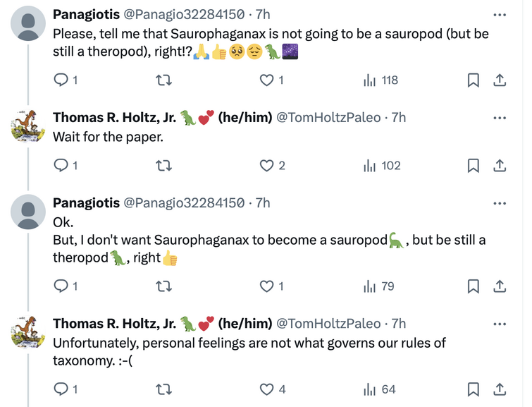
Task: Retweet the 'Ok. But I don't want' tweet
Action: pyautogui.click(x=163, y=286)
